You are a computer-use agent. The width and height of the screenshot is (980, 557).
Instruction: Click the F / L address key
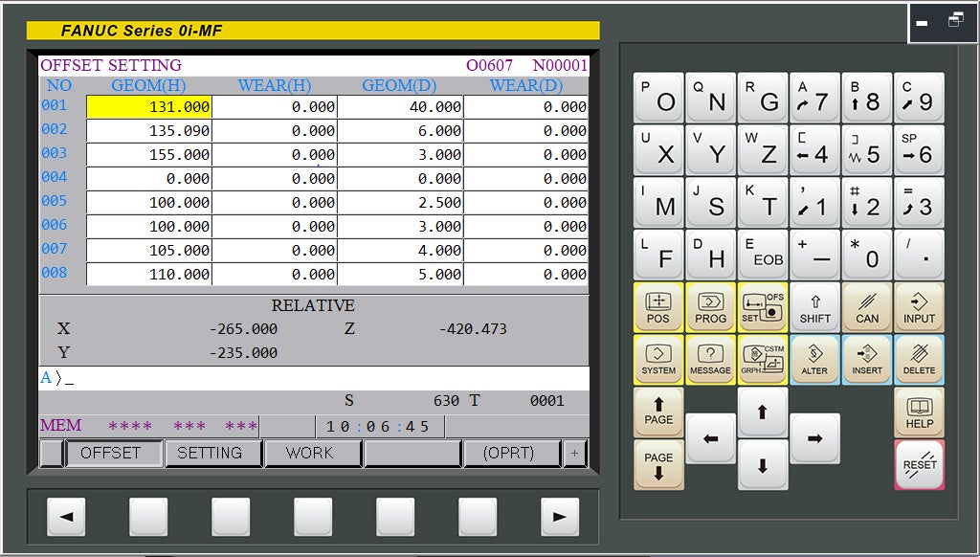coord(658,256)
